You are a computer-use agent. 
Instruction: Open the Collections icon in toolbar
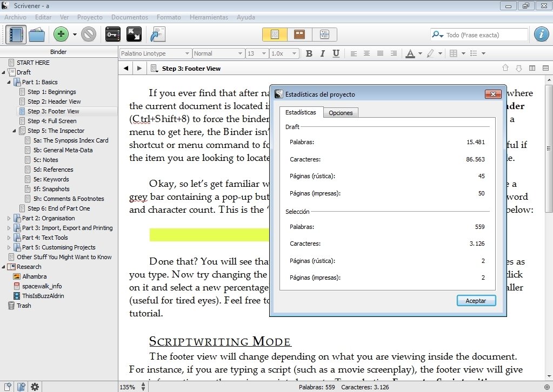pyautogui.click(x=37, y=35)
